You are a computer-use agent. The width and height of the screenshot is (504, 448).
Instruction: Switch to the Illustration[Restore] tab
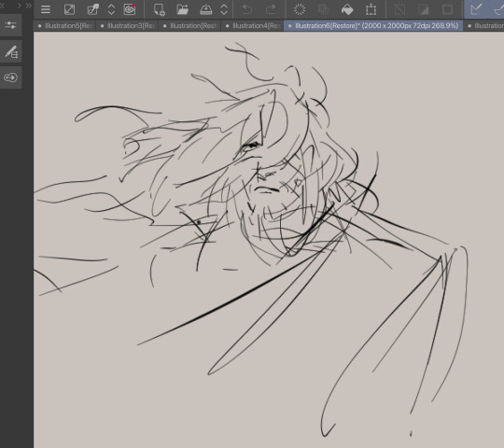pos(190,26)
